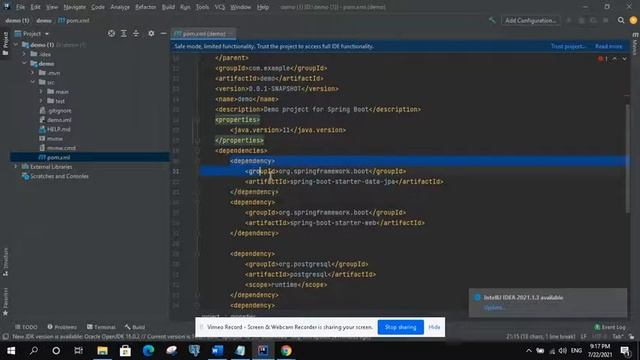This screenshot has height=360, width=640.
Task: Click the taskbar search icon
Action: 34,351
